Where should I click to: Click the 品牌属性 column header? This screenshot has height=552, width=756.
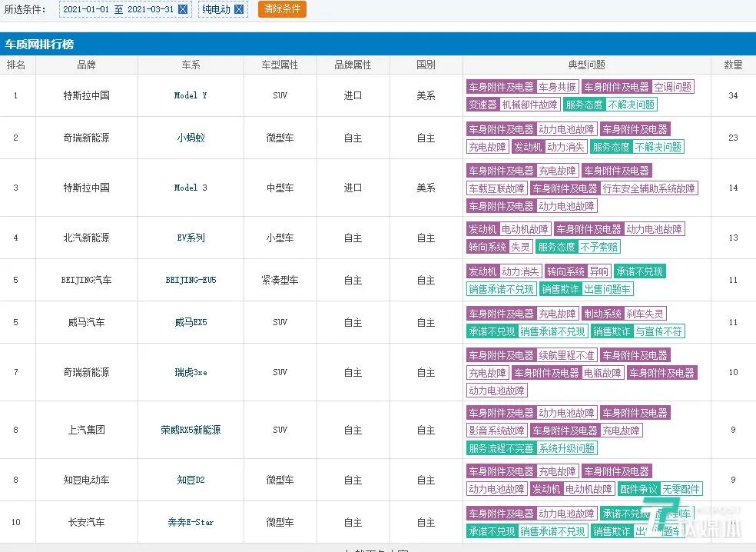[353, 65]
